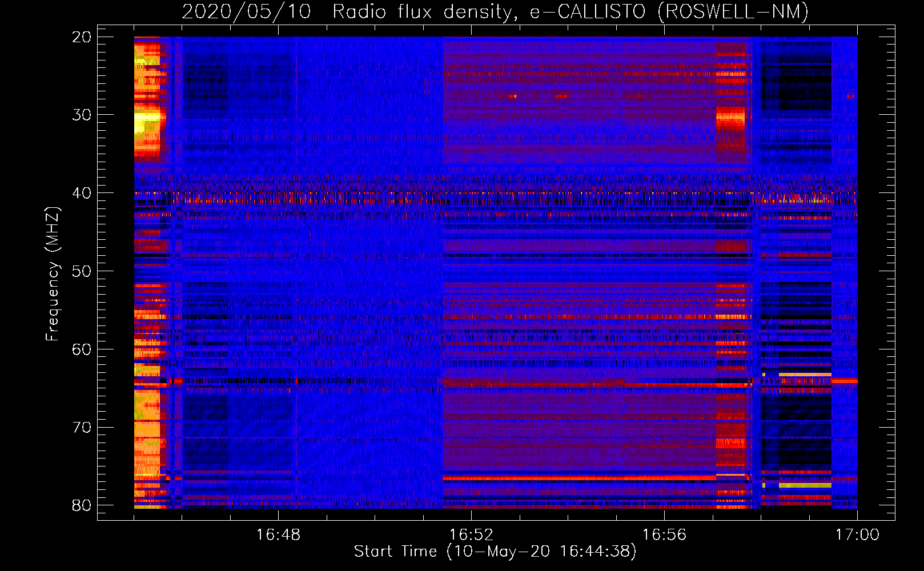The height and width of the screenshot is (571, 924).
Task: Click the 80 MHz frequency tick label
Action: tap(82, 505)
